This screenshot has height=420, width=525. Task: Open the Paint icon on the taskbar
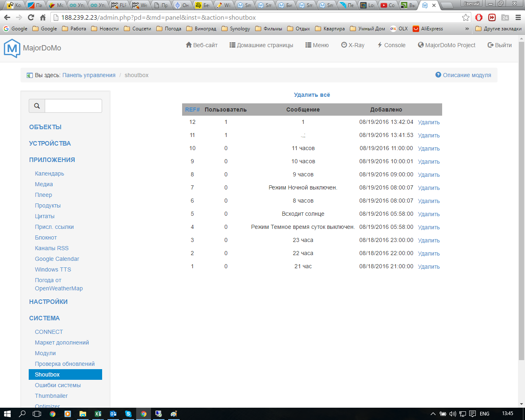[x=173, y=414]
